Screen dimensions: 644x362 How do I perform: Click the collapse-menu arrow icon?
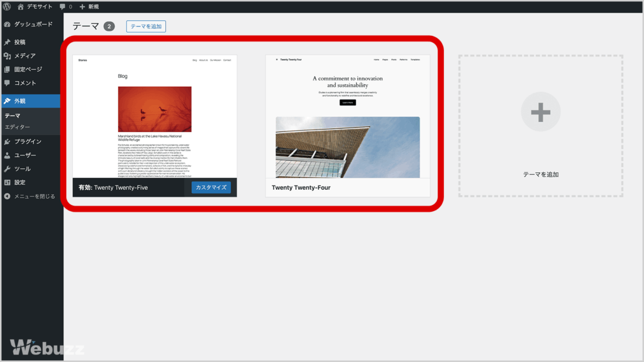coord(8,196)
